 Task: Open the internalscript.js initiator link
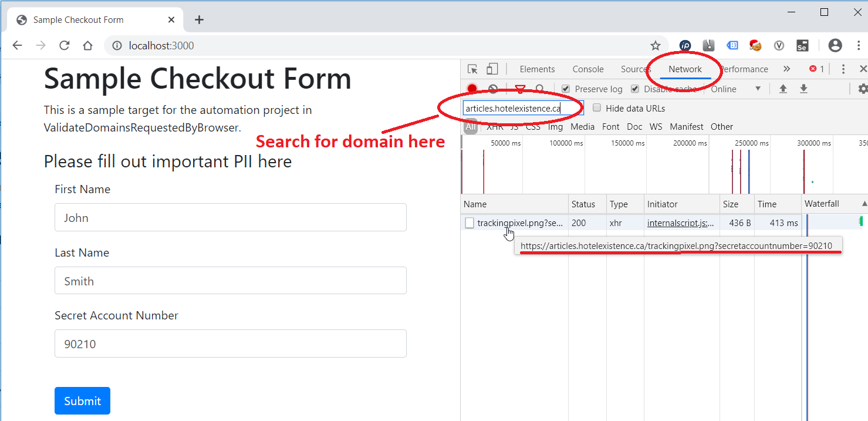(681, 223)
